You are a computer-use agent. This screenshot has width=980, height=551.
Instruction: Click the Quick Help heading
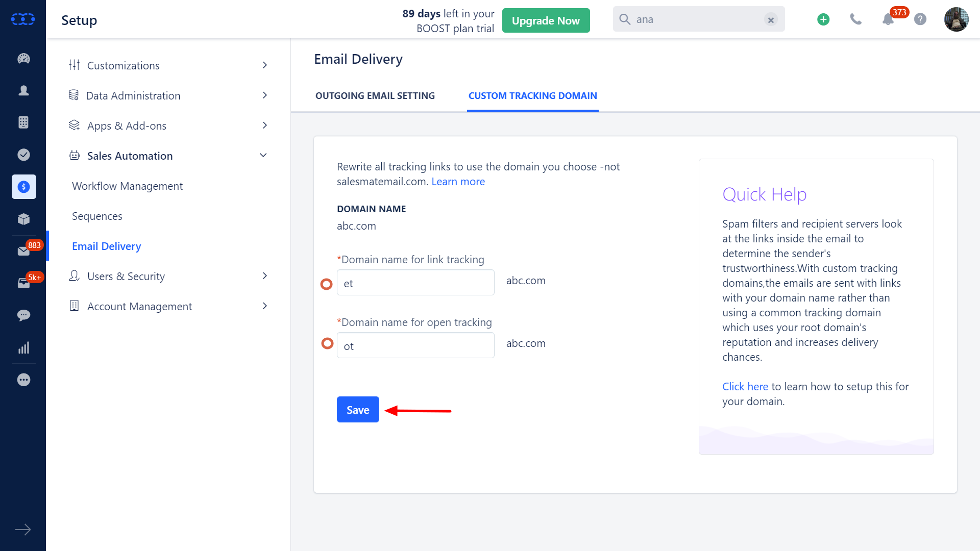(764, 194)
